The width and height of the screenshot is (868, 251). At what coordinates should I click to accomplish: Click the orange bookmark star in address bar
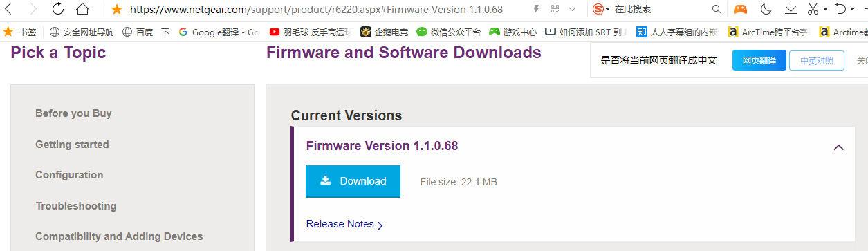(116, 9)
